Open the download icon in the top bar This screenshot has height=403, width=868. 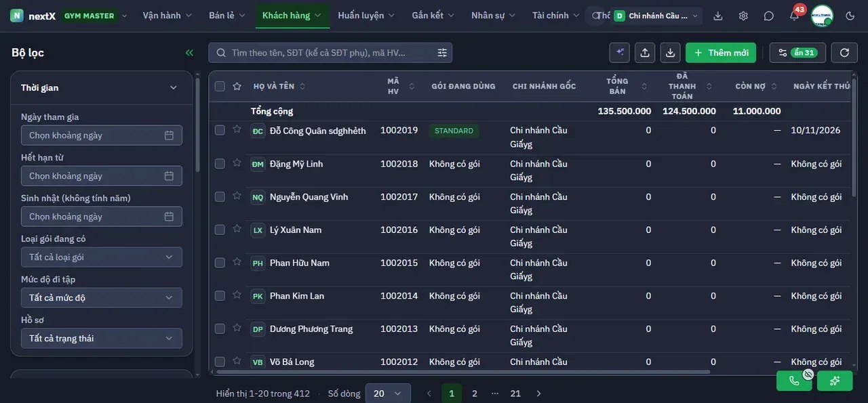click(718, 16)
